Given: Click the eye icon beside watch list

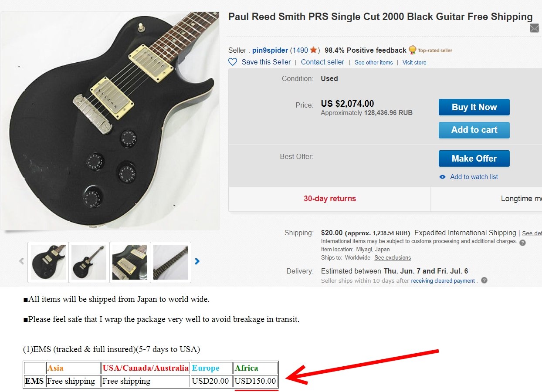Looking at the screenshot, I should 443,177.
